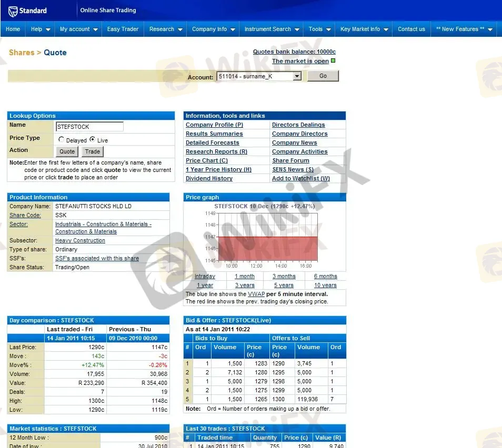The image size is (502, 448).
Task: Open 1 Year Price History link
Action: pyautogui.click(x=219, y=169)
